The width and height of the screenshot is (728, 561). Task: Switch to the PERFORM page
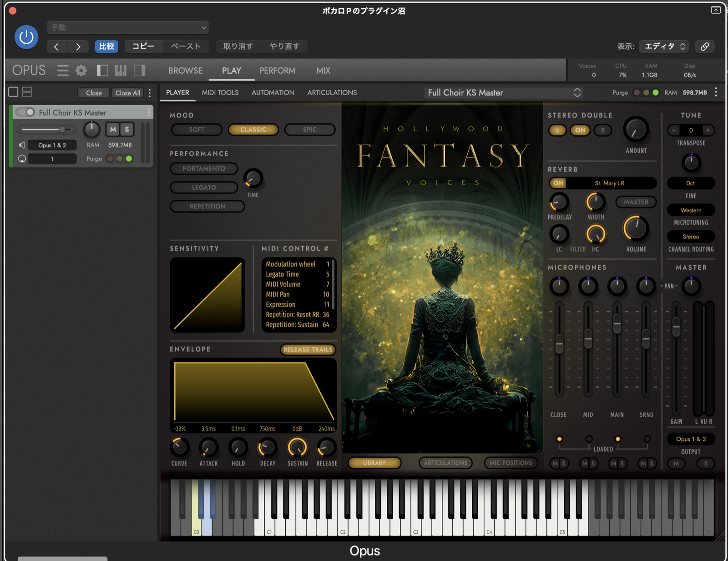278,71
